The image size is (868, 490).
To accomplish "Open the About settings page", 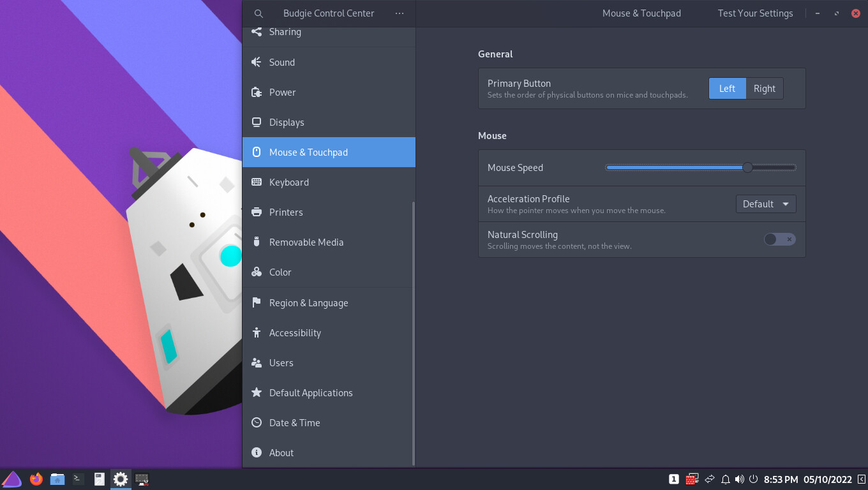I will [281, 452].
